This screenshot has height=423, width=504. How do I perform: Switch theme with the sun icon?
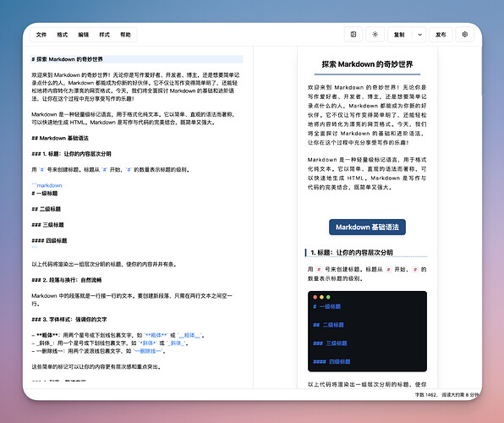tap(375, 35)
